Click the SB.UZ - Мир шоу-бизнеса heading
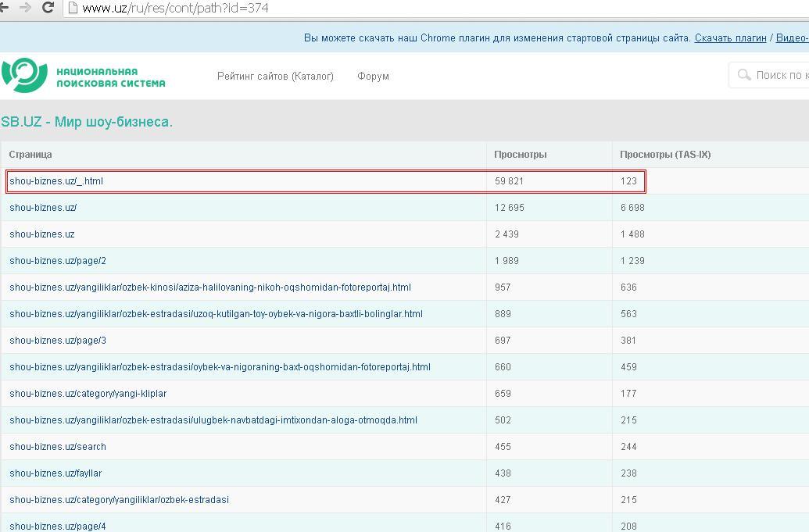Screen dimensions: 809x532 click(87, 123)
